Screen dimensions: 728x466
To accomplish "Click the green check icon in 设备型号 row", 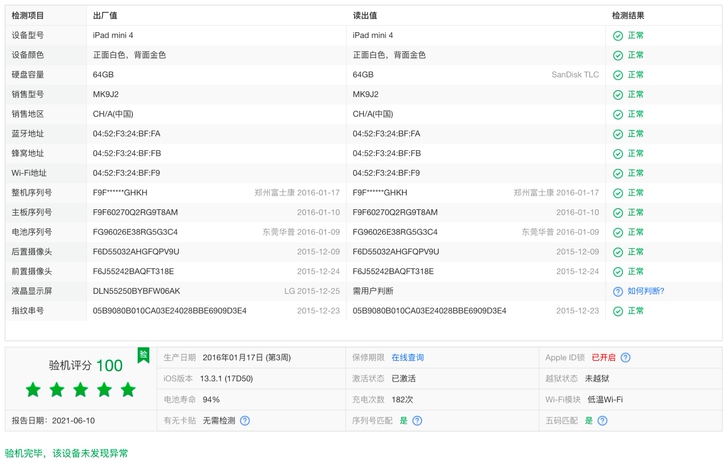I will pos(618,36).
